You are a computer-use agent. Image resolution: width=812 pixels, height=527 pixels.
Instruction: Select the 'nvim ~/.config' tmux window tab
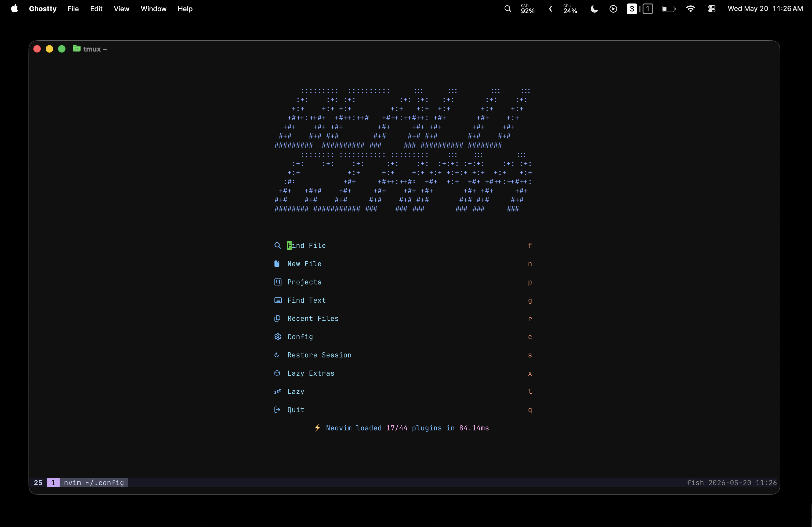[x=94, y=483]
